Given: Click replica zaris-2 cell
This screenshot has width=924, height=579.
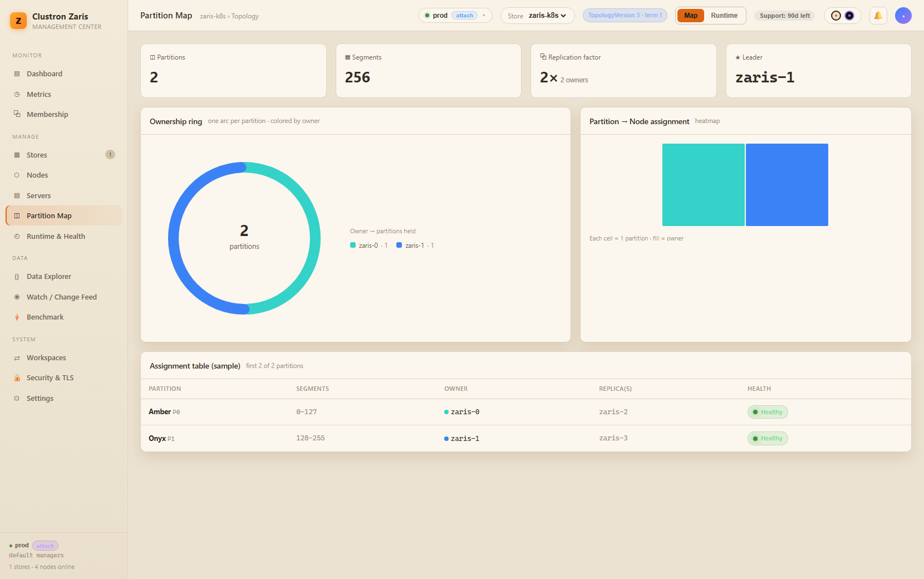Looking at the screenshot, I should [x=613, y=412].
